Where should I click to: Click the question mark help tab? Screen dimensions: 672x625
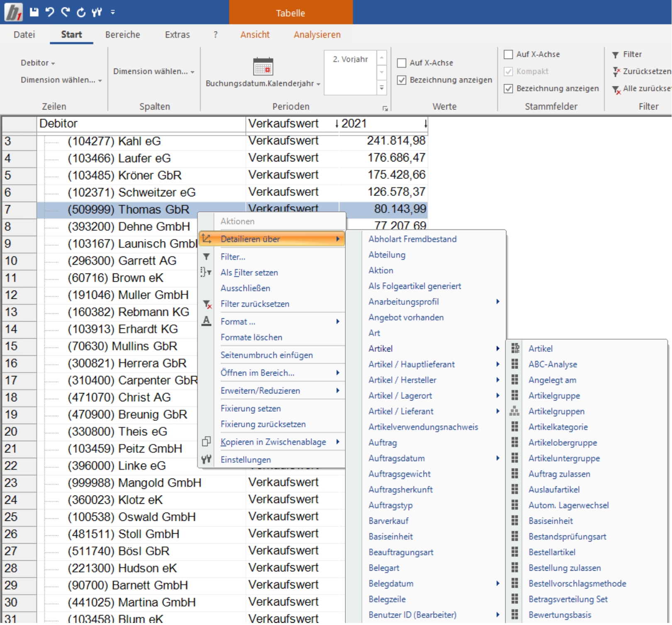(215, 35)
